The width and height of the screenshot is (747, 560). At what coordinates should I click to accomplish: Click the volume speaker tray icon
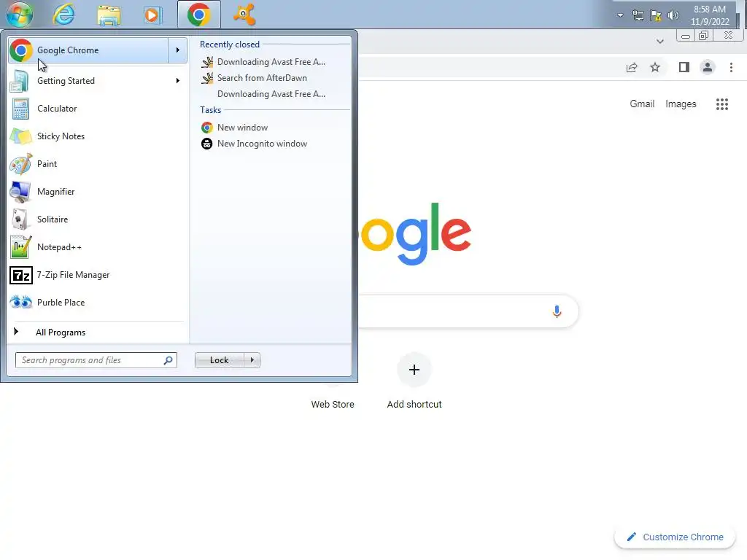tap(673, 15)
